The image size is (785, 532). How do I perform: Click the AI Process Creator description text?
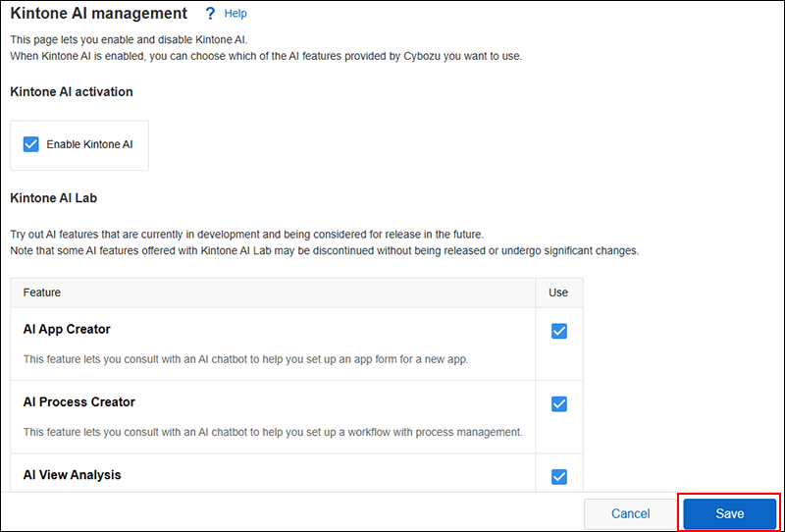tap(273, 432)
